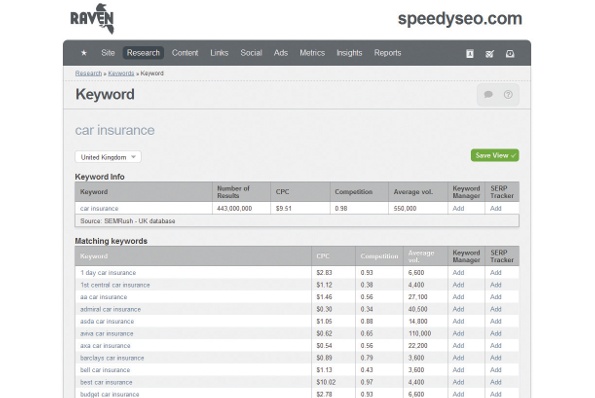Select the Research menu tab

tap(143, 53)
